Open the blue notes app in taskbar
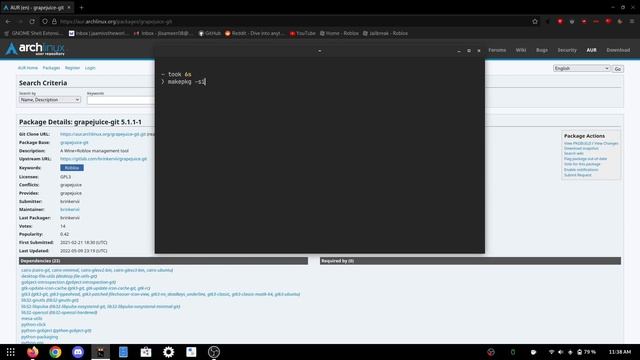Viewport: 640px width, 360px height. point(123,352)
